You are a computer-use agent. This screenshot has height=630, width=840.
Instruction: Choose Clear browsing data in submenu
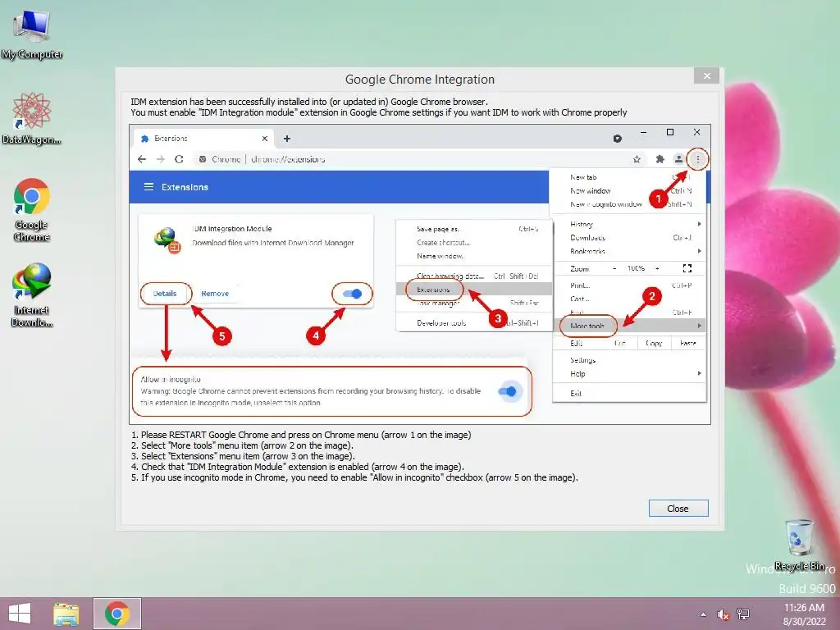click(x=474, y=276)
